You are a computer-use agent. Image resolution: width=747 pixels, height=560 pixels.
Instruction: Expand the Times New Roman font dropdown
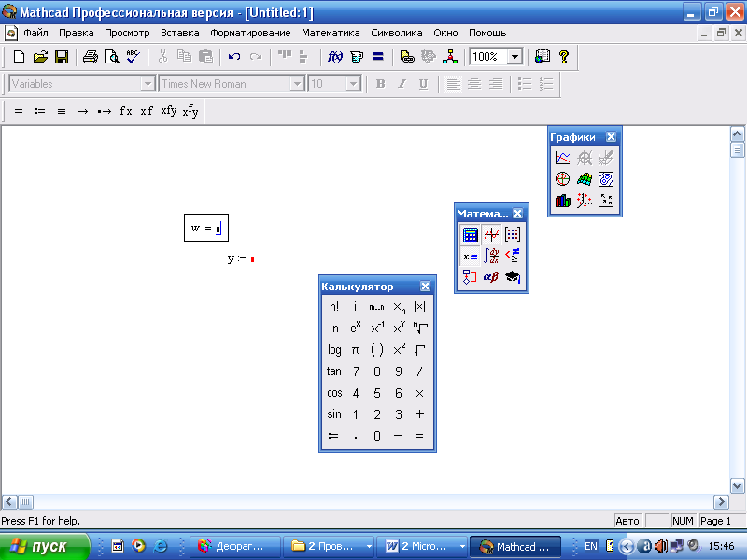pos(297,84)
